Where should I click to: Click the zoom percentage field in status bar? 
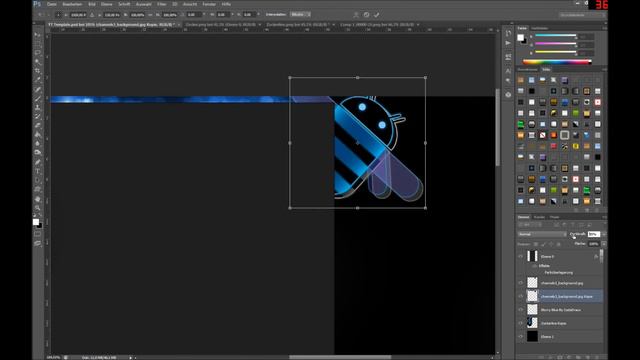tap(53, 358)
